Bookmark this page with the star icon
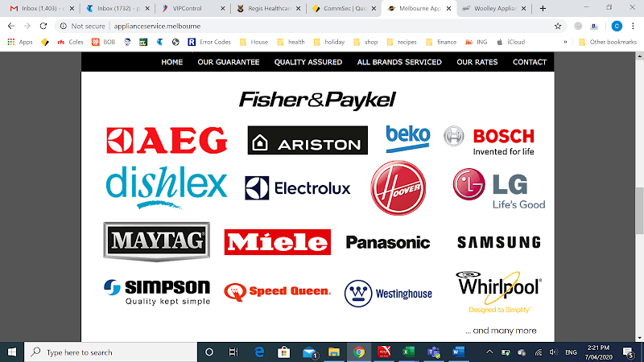 (x=558, y=26)
